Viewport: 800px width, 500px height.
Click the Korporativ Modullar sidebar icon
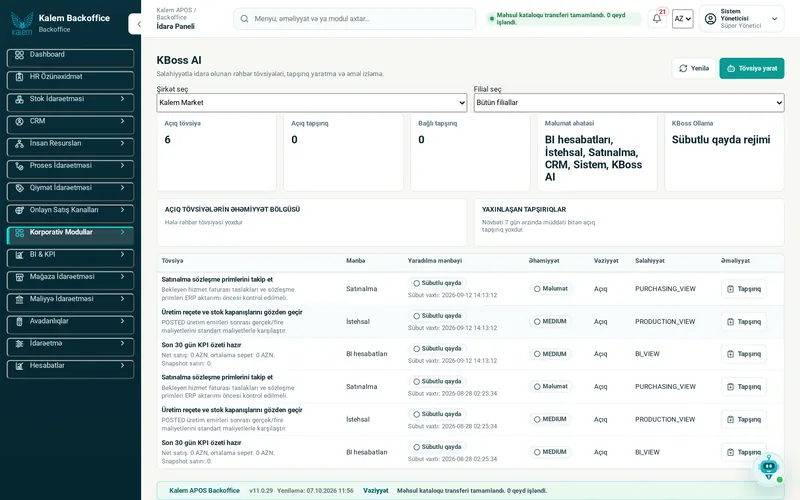(19, 233)
